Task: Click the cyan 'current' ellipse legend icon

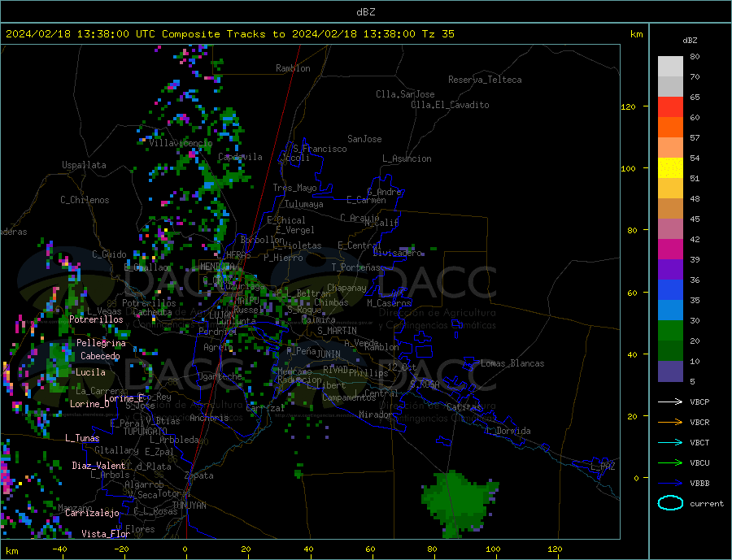Action: [670, 503]
